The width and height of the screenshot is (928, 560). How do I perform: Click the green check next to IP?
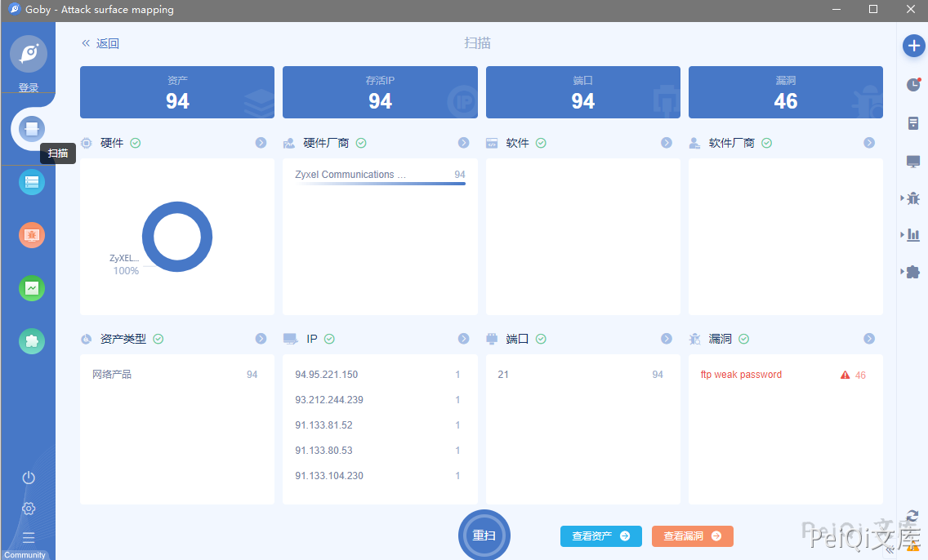(x=329, y=339)
